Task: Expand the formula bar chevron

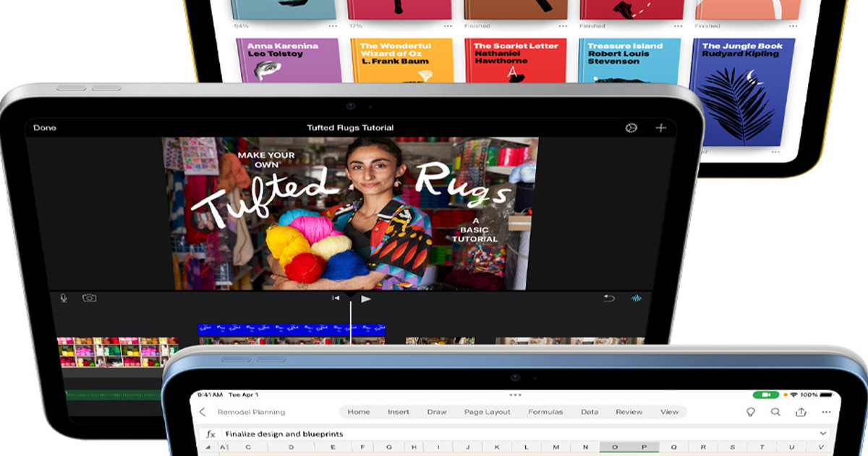Action: click(x=823, y=434)
